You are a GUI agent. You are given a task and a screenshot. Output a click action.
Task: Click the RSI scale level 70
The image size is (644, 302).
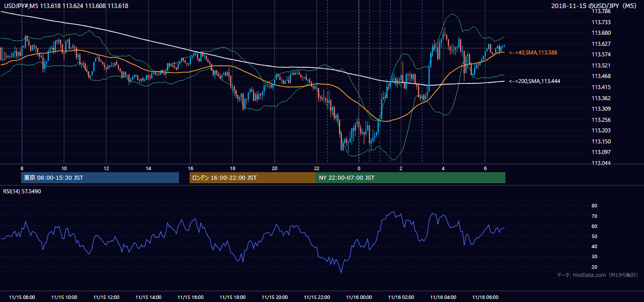click(594, 216)
